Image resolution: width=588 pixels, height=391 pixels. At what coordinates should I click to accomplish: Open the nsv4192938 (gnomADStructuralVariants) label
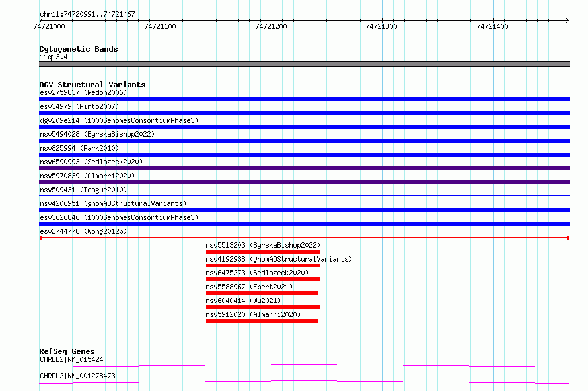[x=279, y=259]
